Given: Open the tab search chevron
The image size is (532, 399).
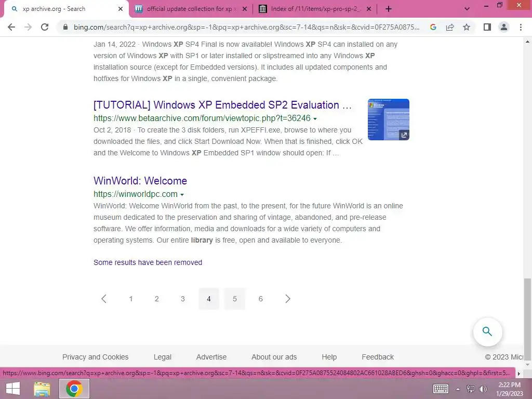Looking at the screenshot, I should click(x=467, y=9).
